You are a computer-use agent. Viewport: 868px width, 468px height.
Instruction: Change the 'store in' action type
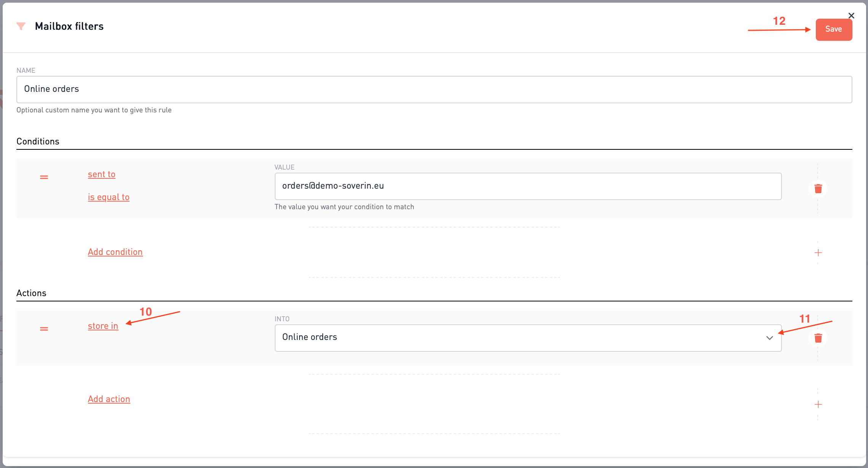coord(103,326)
